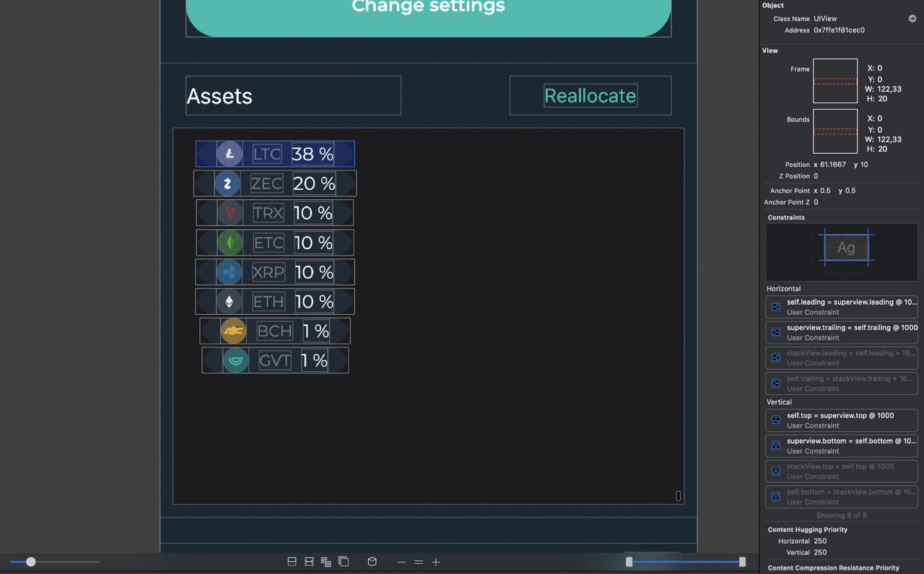The height and width of the screenshot is (574, 924).
Task: Click the Frame preview thumbnail
Action: point(835,81)
